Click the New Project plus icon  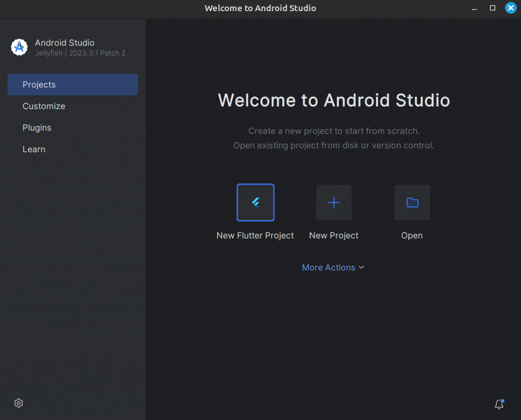334,203
